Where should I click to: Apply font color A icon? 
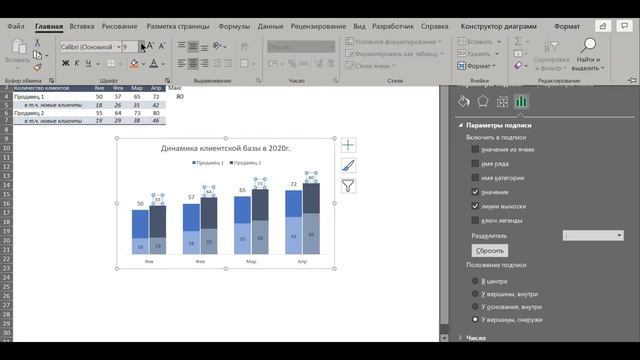coord(153,63)
